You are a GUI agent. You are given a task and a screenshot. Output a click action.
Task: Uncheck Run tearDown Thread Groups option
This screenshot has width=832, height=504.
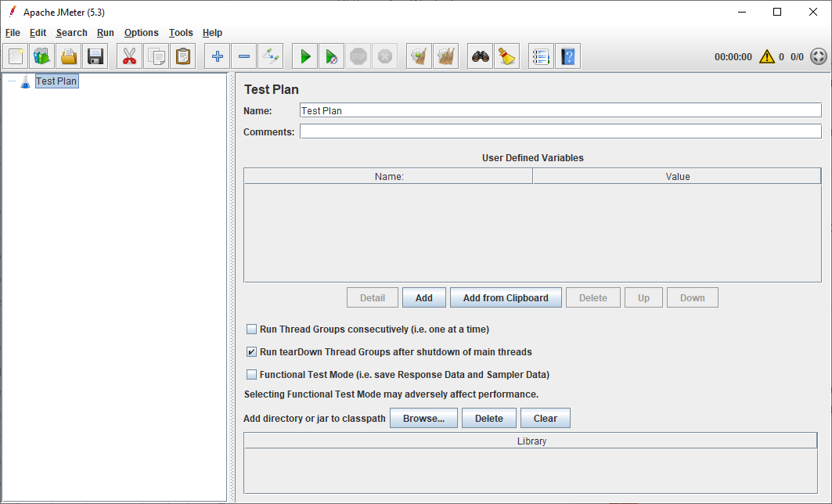pos(251,352)
